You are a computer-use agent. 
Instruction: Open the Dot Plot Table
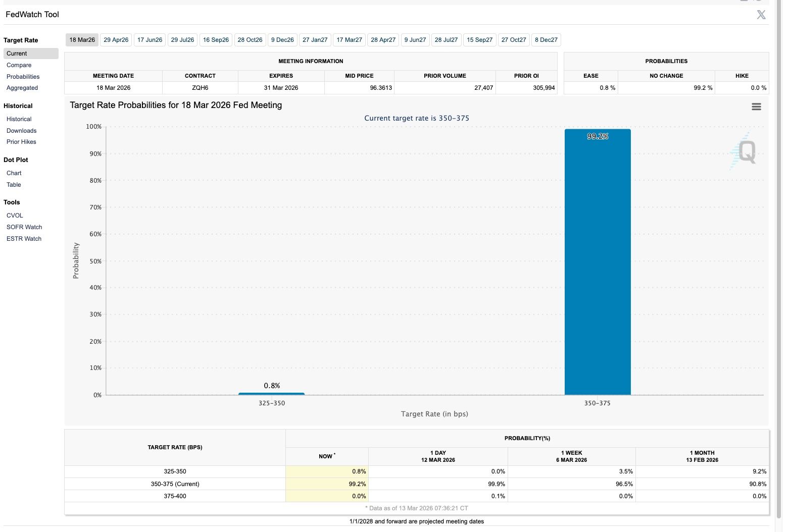(x=14, y=185)
